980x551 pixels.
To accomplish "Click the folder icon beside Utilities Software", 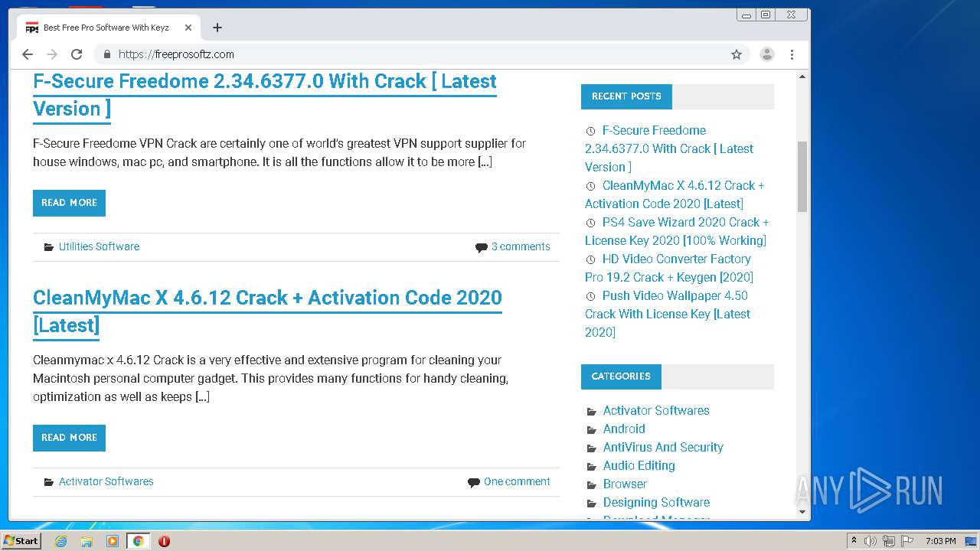I will point(49,247).
